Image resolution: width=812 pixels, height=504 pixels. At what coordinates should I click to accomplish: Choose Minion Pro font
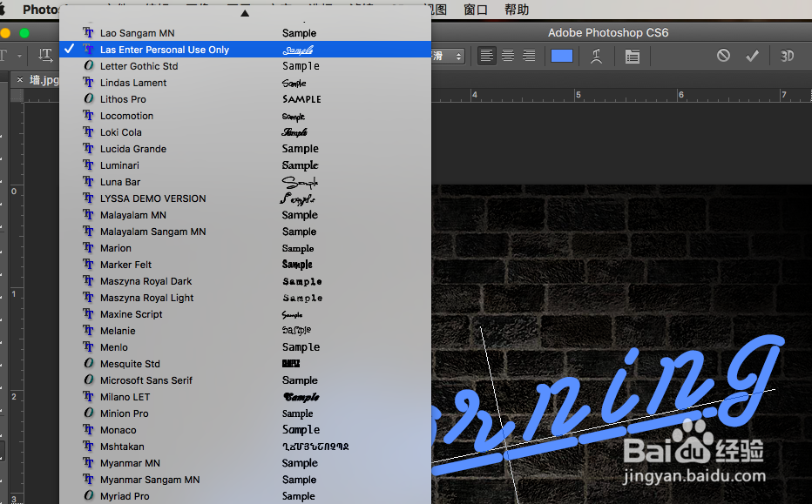point(246,414)
